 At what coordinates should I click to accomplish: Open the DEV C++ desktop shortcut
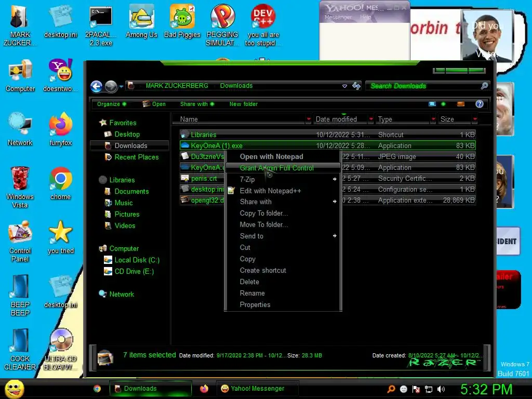[x=263, y=24]
